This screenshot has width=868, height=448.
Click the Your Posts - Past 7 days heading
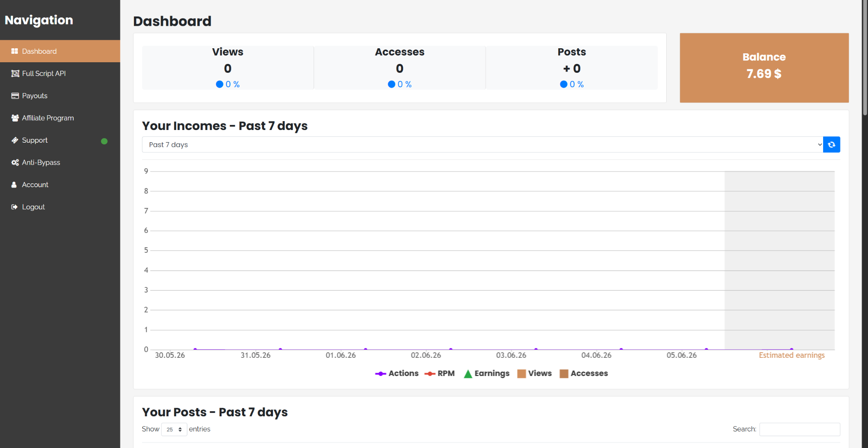click(x=215, y=412)
